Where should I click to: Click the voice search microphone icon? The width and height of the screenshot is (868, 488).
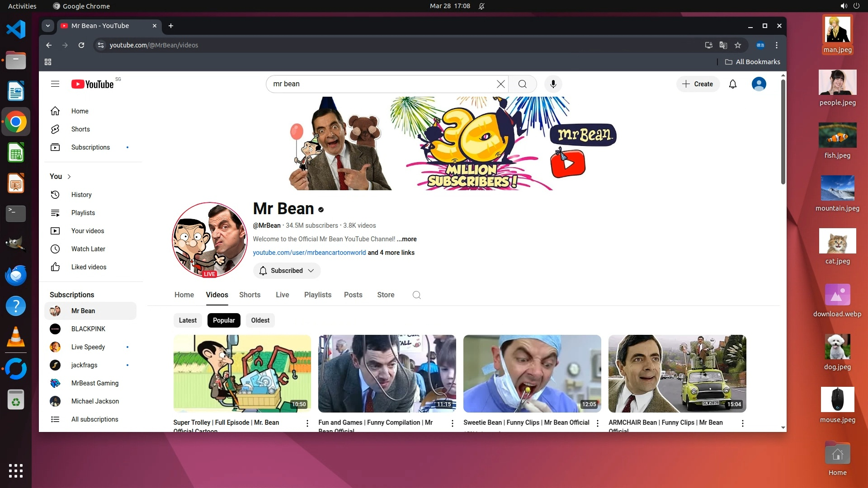point(553,84)
